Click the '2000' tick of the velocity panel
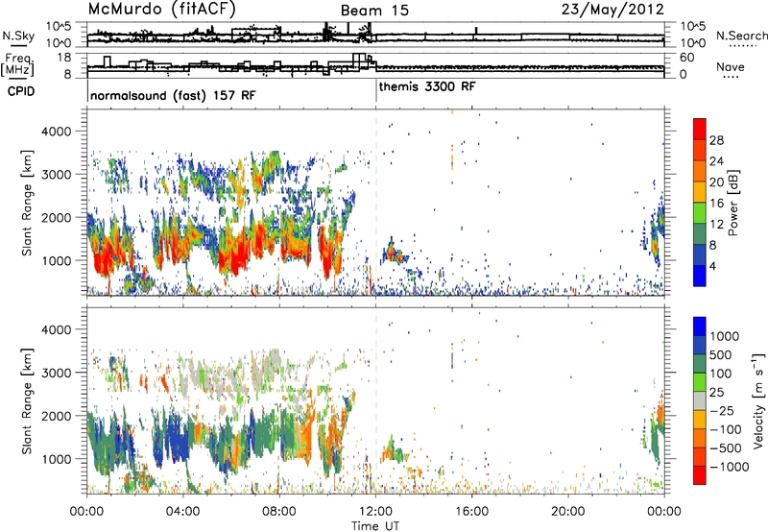The width and height of the screenshot is (768, 532). pyautogui.click(x=57, y=416)
